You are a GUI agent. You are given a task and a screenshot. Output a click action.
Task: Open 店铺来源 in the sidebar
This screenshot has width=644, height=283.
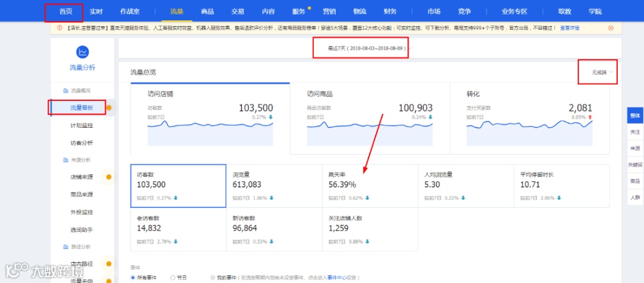point(82,177)
